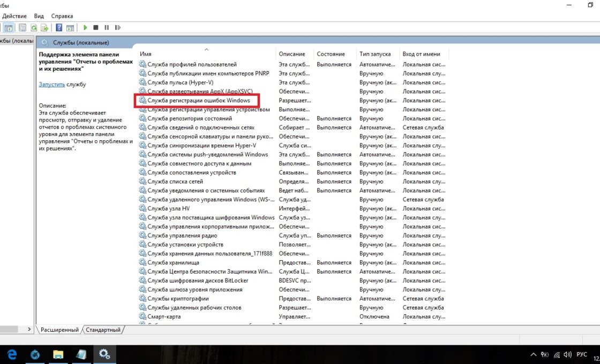Click gear icon of Служба узла HV
The width and height of the screenshot is (600, 364).
[x=142, y=208]
